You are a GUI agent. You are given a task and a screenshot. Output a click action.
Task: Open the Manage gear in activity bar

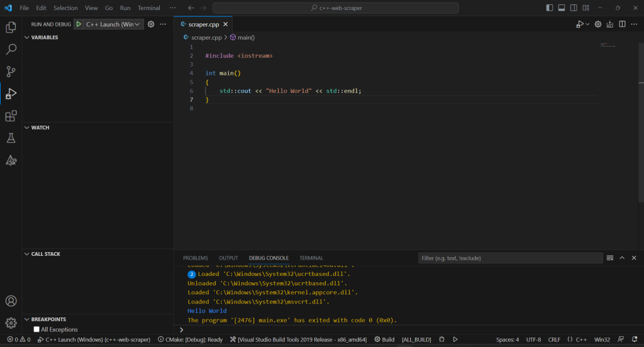pyautogui.click(x=11, y=323)
